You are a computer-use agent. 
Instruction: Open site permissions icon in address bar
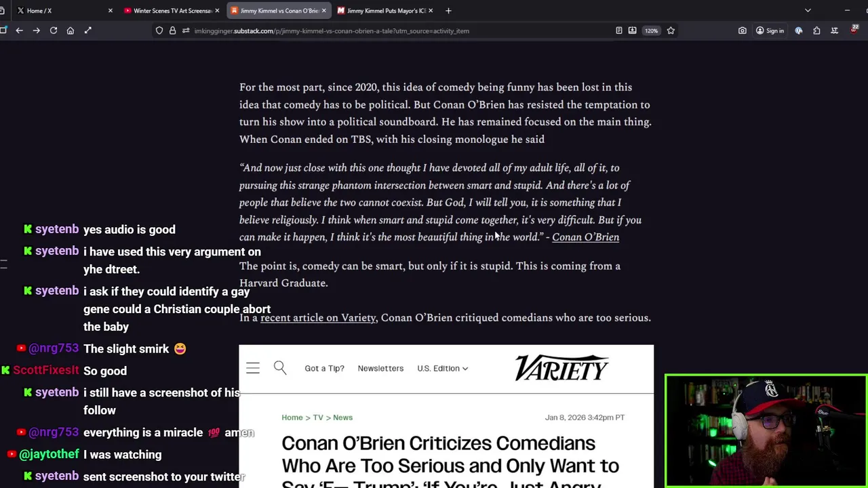(186, 30)
